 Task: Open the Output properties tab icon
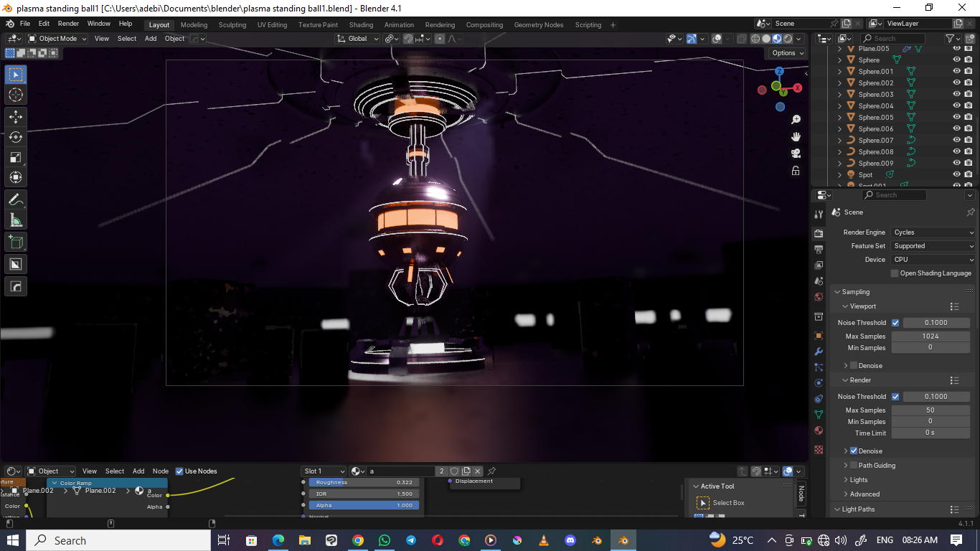(x=819, y=250)
